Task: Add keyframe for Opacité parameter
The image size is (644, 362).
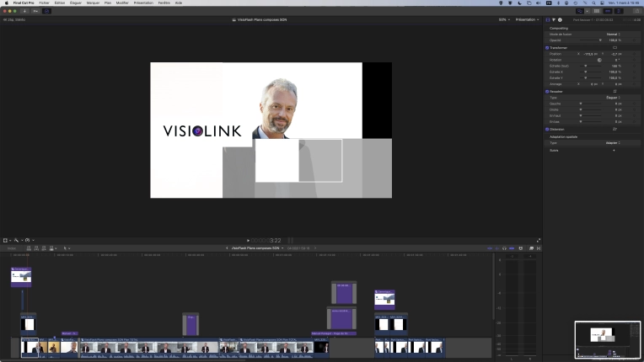Action: coord(635,40)
